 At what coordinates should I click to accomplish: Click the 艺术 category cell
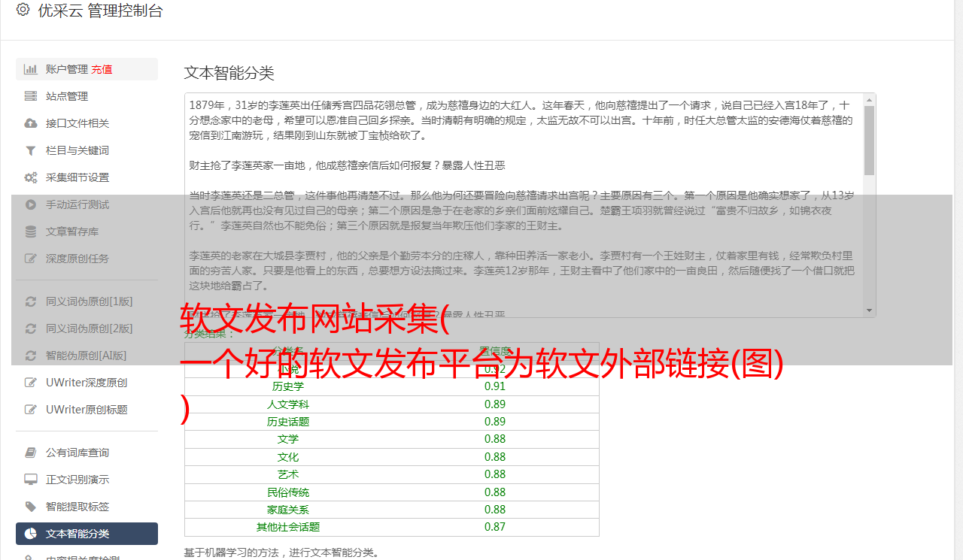click(x=288, y=474)
